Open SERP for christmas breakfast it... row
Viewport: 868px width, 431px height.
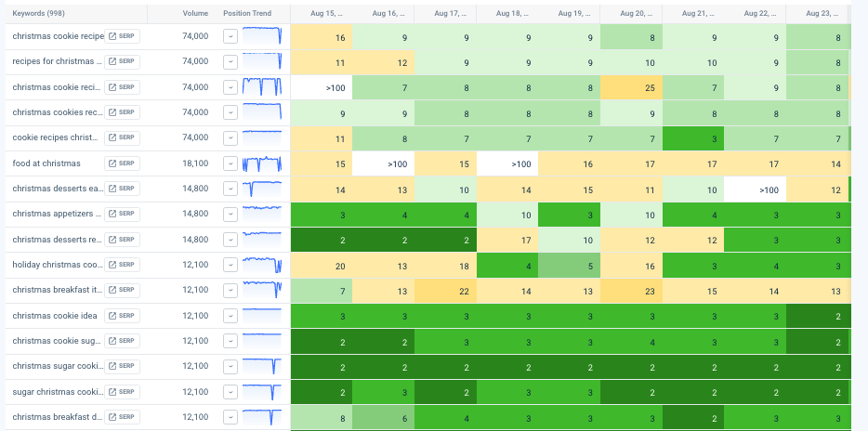coord(122,291)
